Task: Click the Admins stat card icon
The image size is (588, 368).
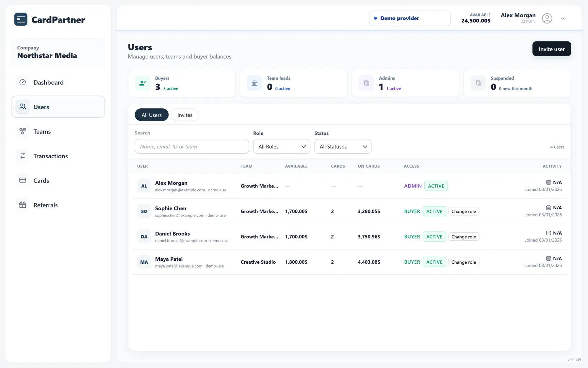Action: click(367, 83)
